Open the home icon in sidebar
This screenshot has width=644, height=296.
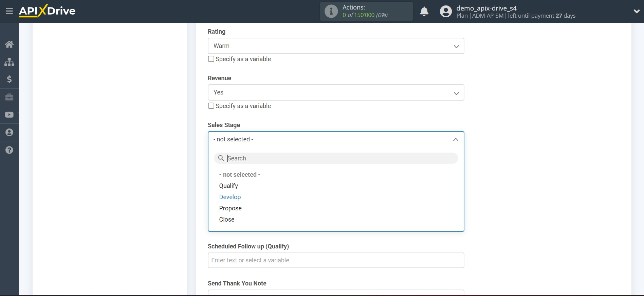pyautogui.click(x=9, y=44)
